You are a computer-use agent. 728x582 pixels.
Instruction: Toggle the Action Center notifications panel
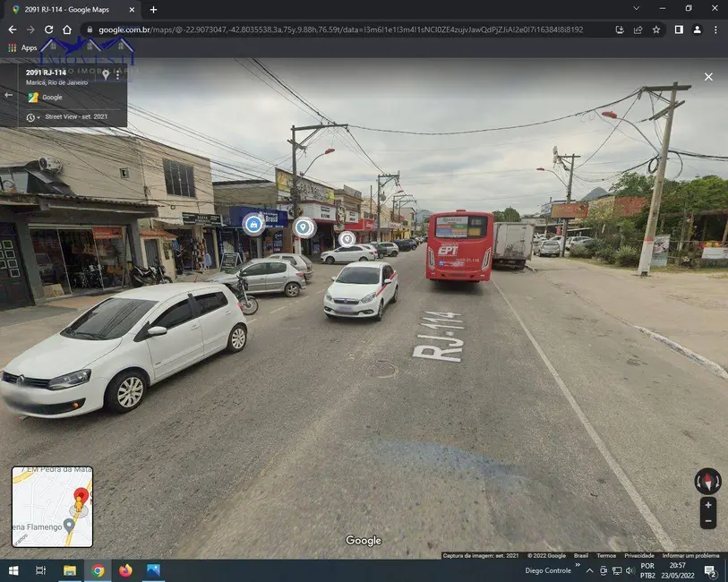click(708, 570)
